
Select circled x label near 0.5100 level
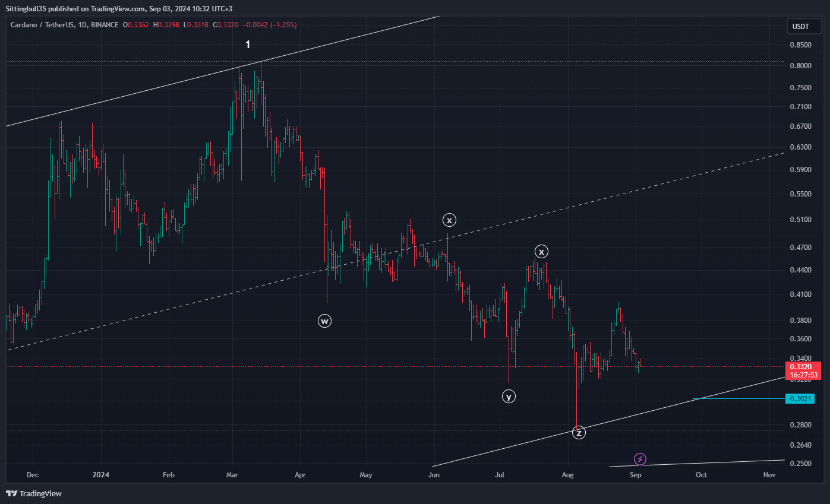450,220
